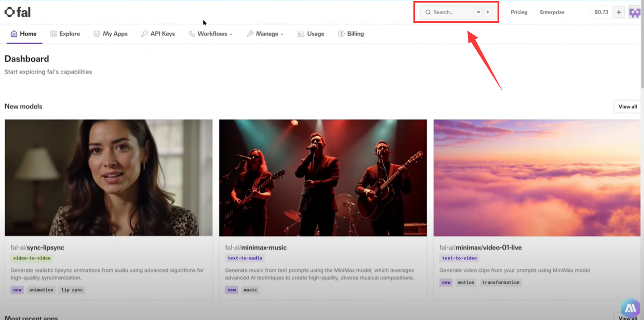Switch to the Explore tab
This screenshot has width=644, height=320.
[x=65, y=34]
